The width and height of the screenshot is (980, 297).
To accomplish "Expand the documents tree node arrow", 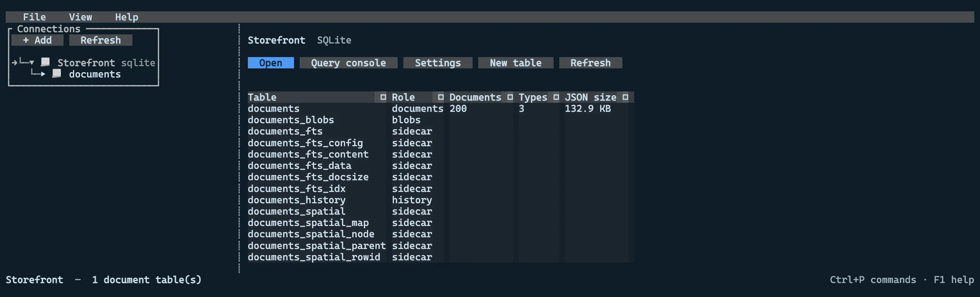I will click(x=43, y=74).
